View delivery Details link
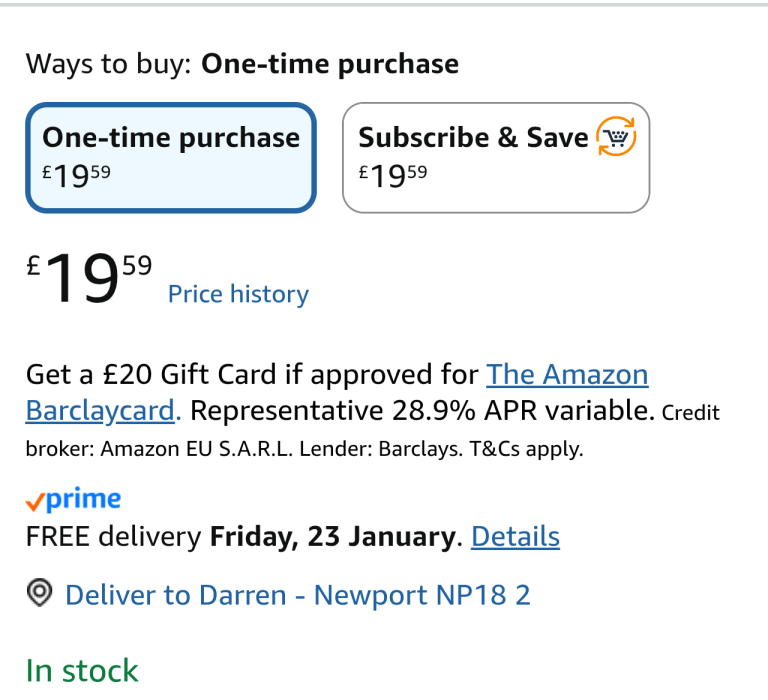 tap(515, 537)
